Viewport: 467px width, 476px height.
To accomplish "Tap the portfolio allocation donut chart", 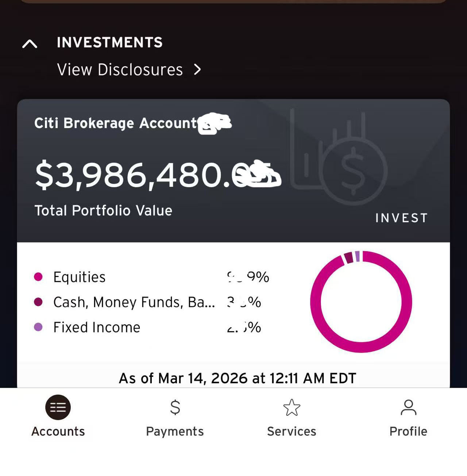I will (361, 302).
